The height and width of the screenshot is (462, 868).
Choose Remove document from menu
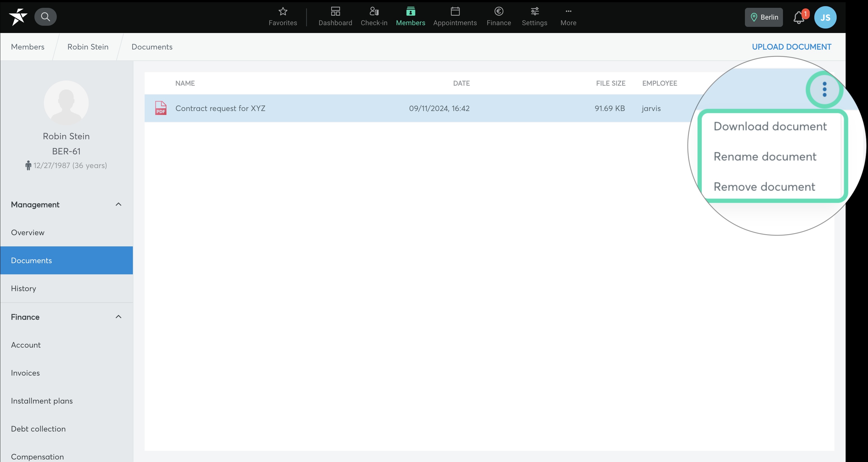(764, 187)
